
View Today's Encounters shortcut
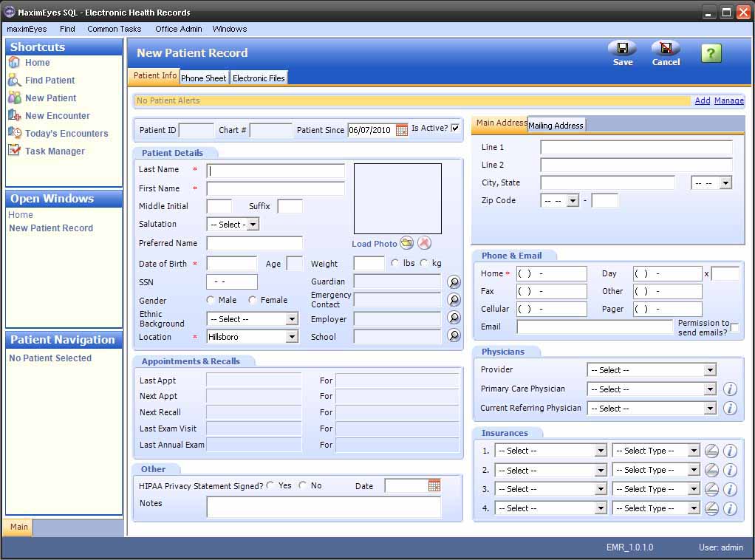tap(66, 134)
